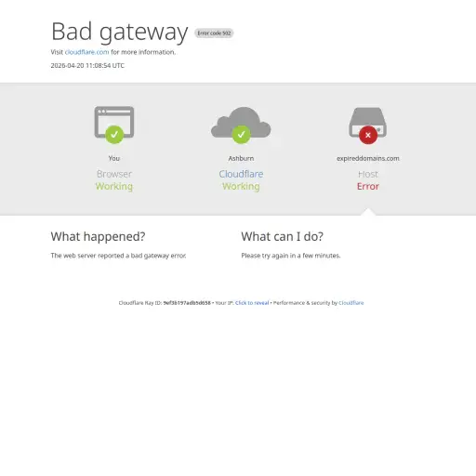The image size is (476, 476).
Task: Click the Cloudflare Ray ID value
Action: coord(187,303)
